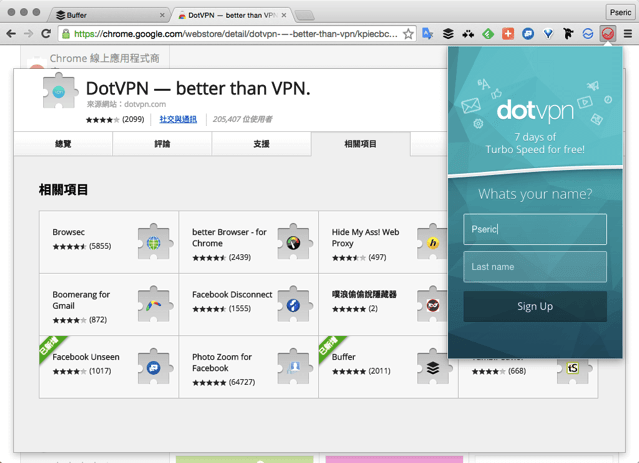Open the Buffer related item listing

(388, 367)
